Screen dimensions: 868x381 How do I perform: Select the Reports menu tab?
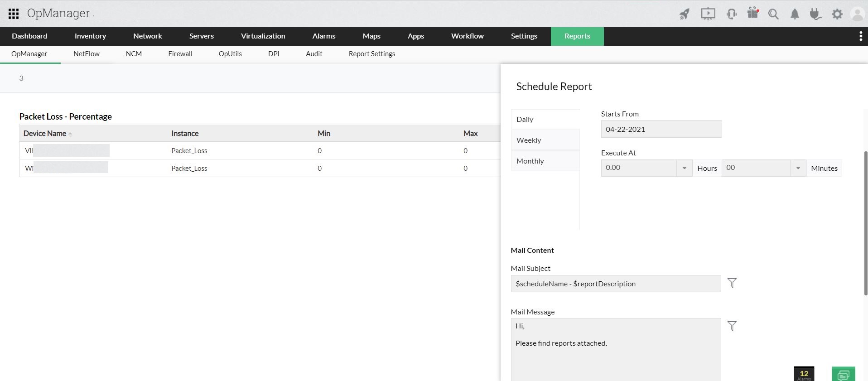577,36
